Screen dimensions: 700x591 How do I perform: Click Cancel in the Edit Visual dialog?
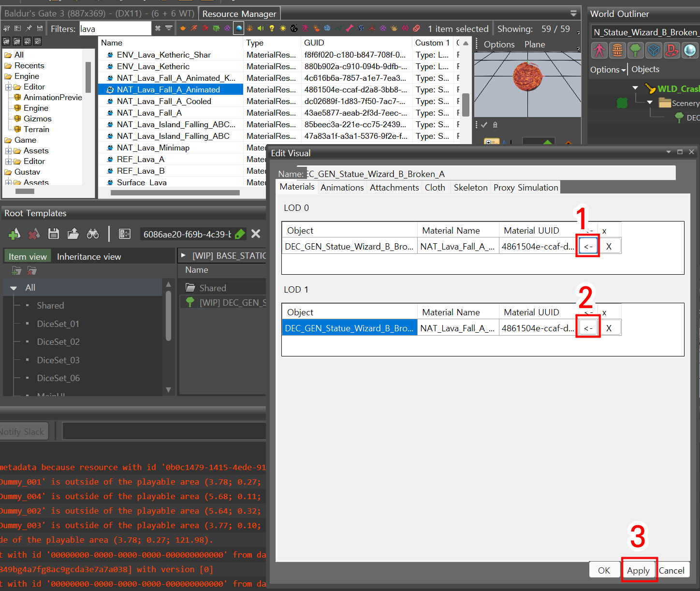tap(671, 570)
